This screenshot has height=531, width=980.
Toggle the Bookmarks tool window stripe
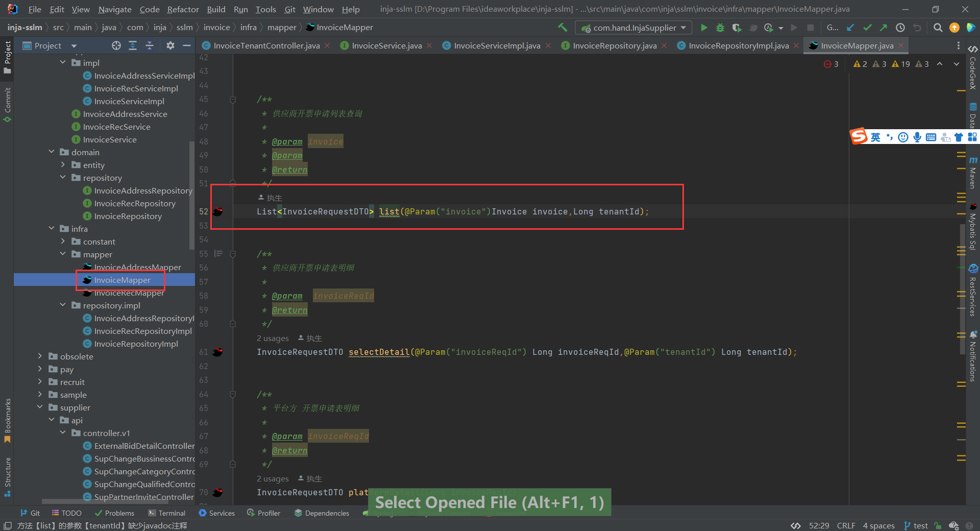[x=7, y=420]
